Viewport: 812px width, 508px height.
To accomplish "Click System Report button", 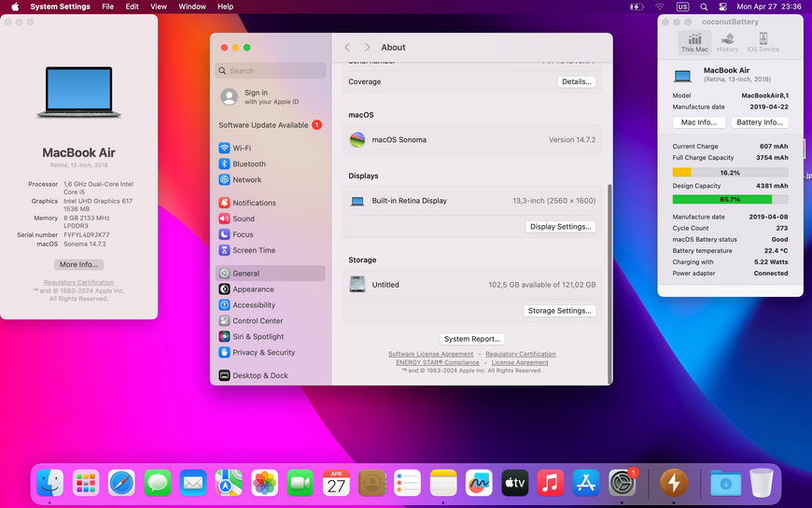I will point(471,339).
